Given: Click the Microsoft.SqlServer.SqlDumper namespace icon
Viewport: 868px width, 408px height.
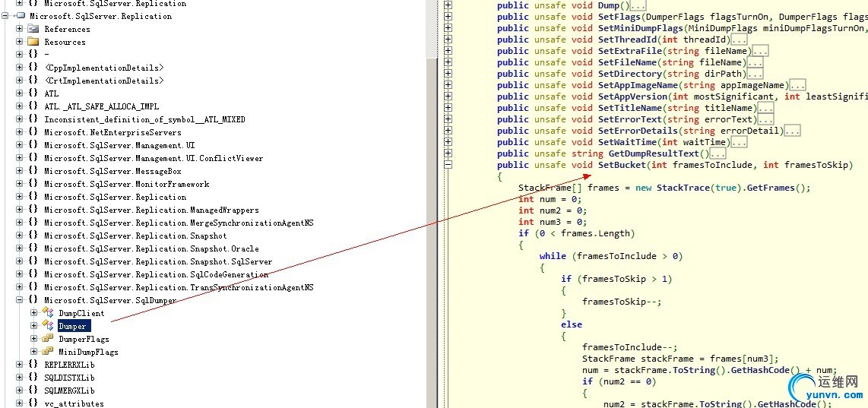Looking at the screenshot, I should coord(33,300).
